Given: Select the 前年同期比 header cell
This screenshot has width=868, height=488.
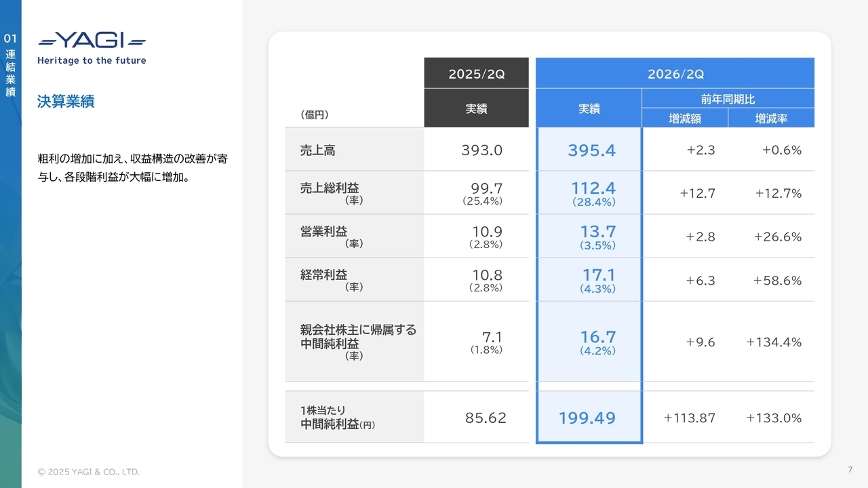Looking at the screenshot, I should coord(728,99).
